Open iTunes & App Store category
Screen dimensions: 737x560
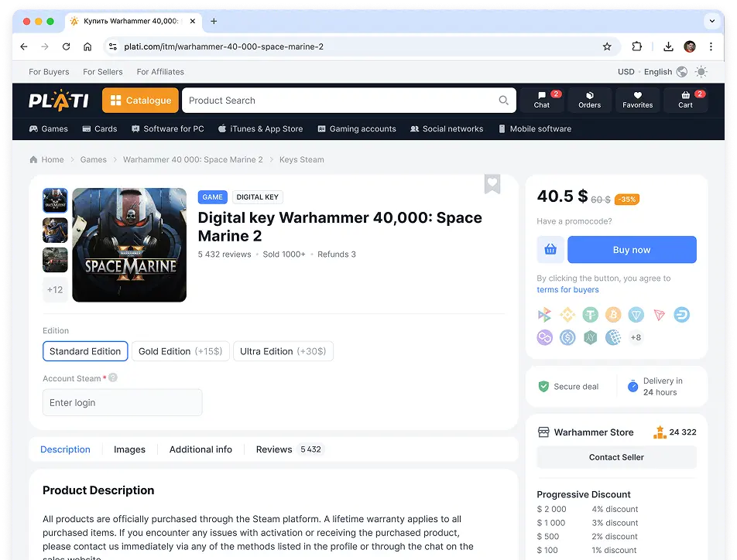pos(260,128)
